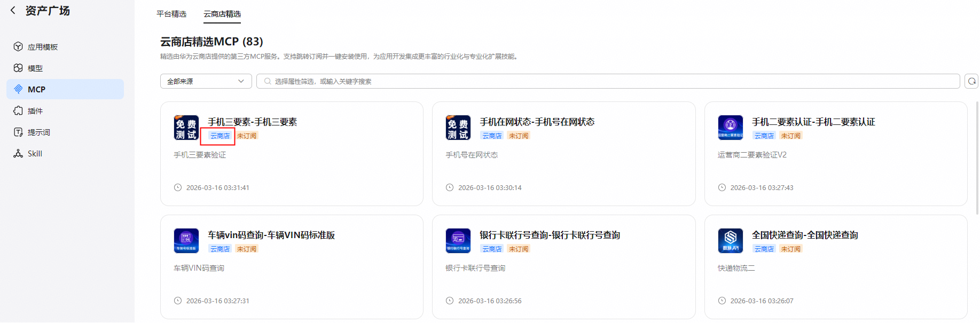Image resolution: width=980 pixels, height=323 pixels.
Task: Click the 全部来源 dropdown chevron
Action: pos(241,81)
